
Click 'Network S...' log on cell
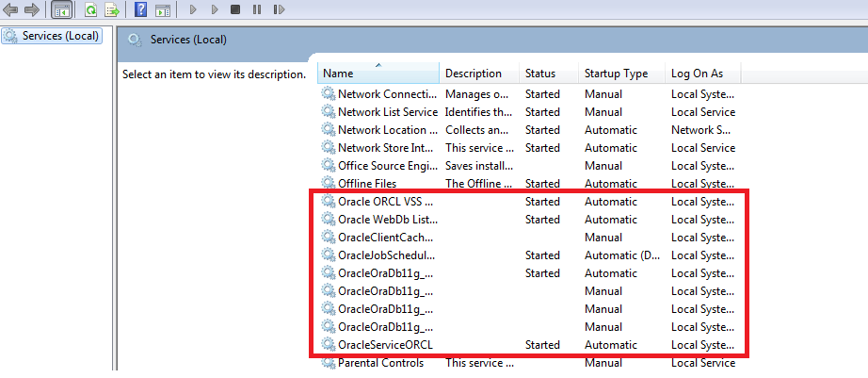click(700, 130)
